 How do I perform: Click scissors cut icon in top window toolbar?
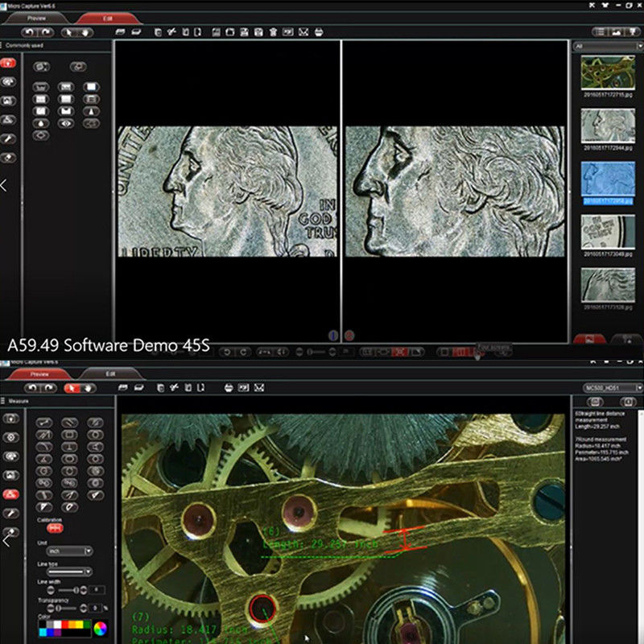[x=172, y=31]
